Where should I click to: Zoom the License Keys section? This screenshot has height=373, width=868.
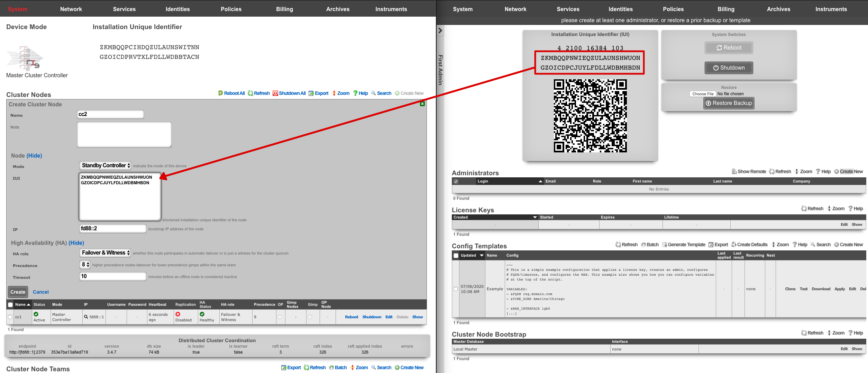coord(835,208)
